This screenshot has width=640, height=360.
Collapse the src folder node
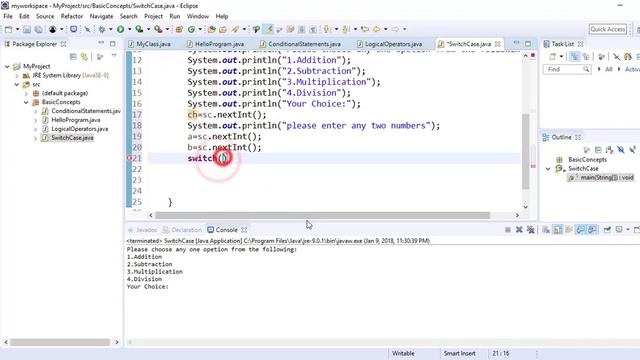coord(16,84)
